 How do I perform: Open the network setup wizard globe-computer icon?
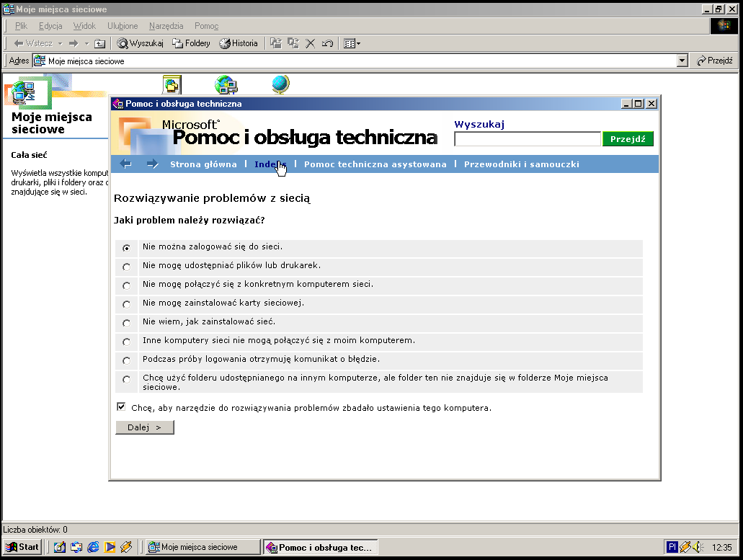226,85
